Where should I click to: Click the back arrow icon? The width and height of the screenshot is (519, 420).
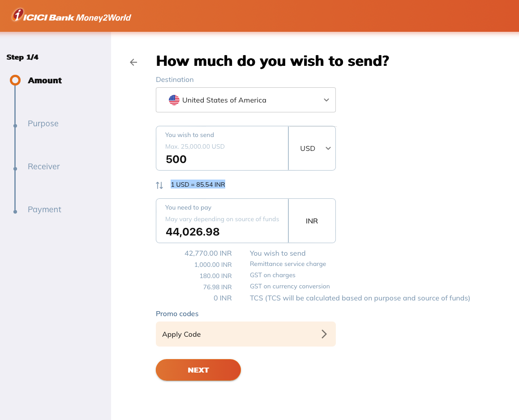[133, 62]
